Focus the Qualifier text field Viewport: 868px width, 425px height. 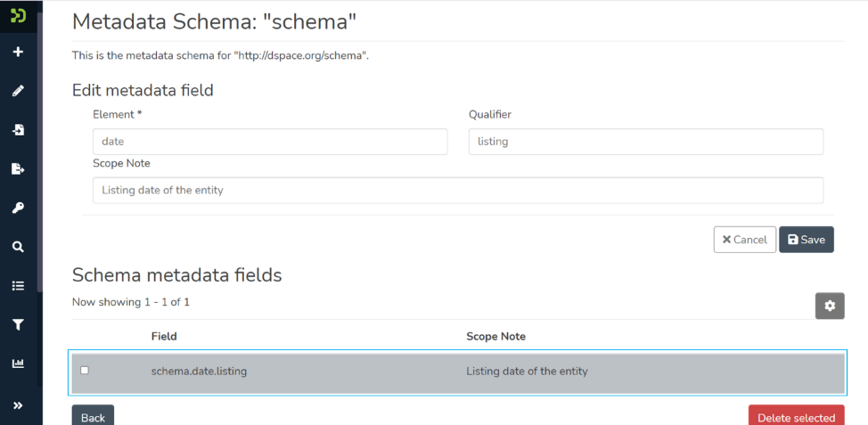tap(645, 142)
